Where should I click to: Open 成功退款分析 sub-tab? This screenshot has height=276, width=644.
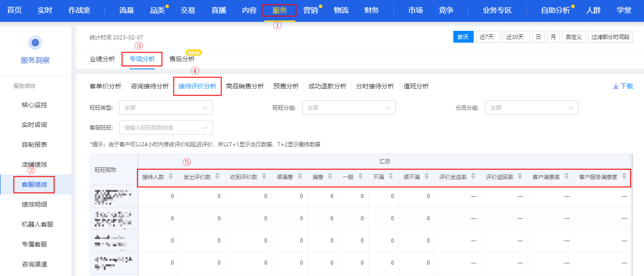click(327, 86)
